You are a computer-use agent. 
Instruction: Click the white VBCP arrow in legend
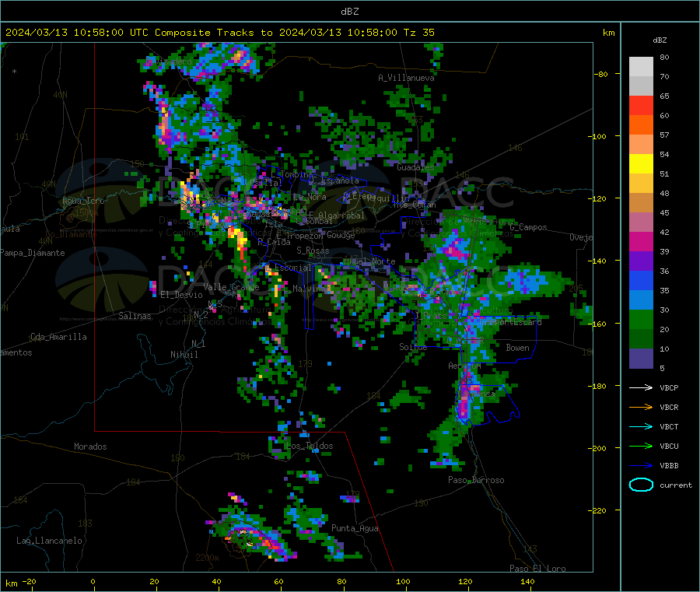point(641,387)
